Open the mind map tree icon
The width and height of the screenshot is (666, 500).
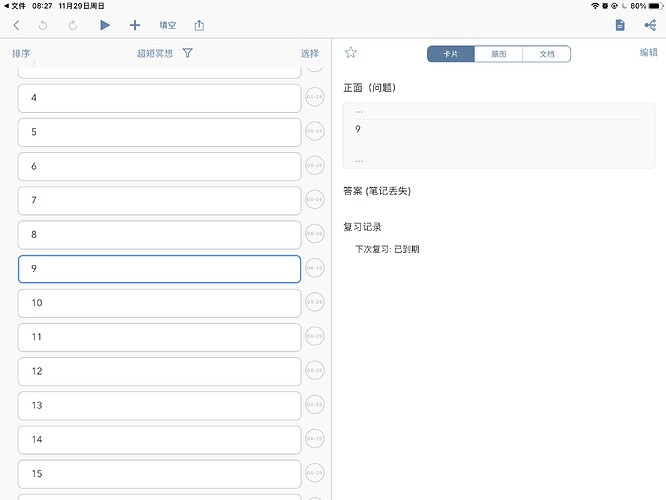coord(650,25)
